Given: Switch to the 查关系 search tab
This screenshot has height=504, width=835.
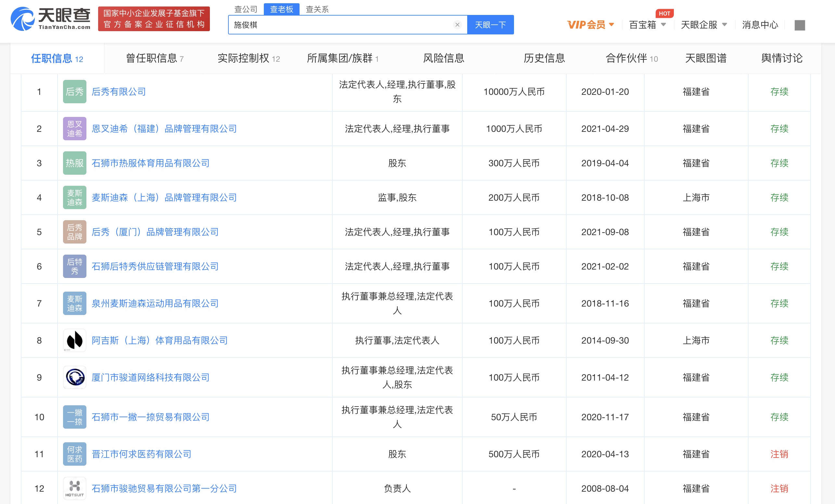Looking at the screenshot, I should [317, 9].
